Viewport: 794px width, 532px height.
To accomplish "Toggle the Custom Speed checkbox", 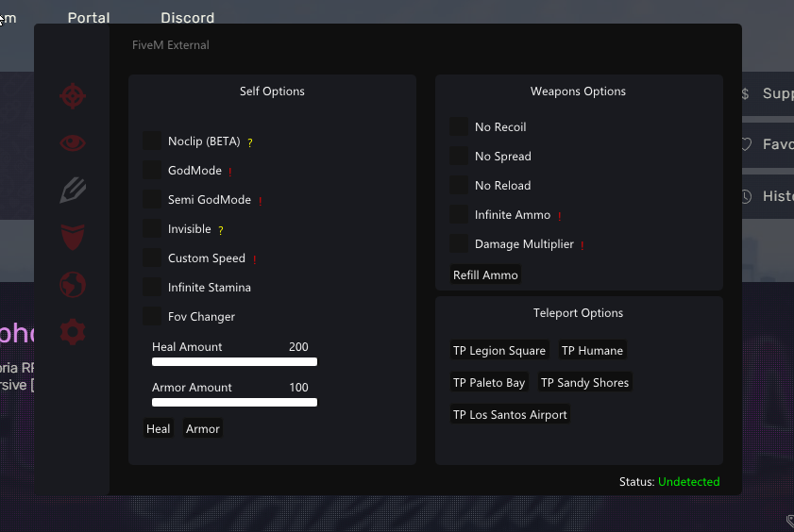I will coord(152,258).
